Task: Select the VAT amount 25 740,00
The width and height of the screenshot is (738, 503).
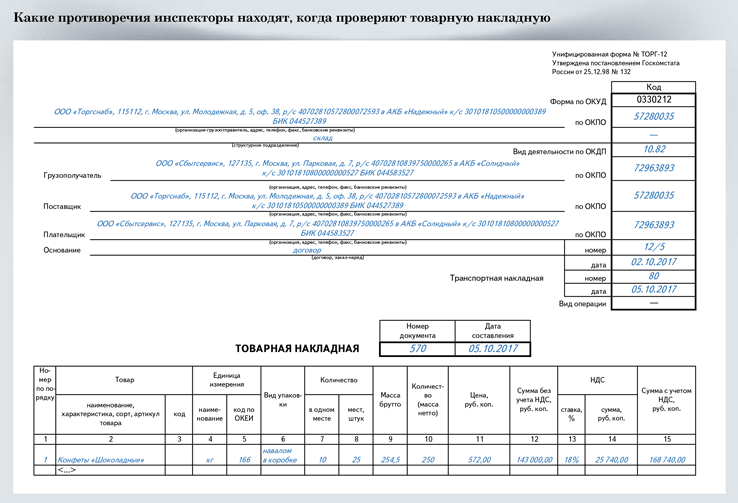Action: tap(611, 460)
